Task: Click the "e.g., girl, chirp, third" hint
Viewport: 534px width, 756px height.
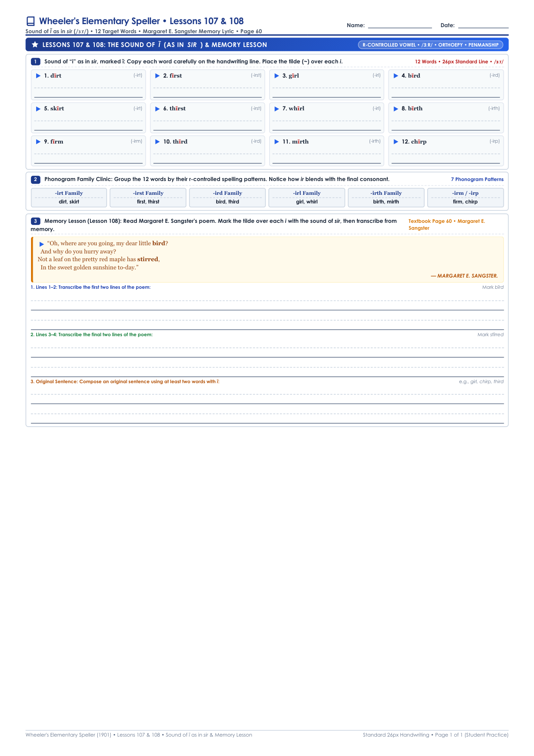Action: 481,381
